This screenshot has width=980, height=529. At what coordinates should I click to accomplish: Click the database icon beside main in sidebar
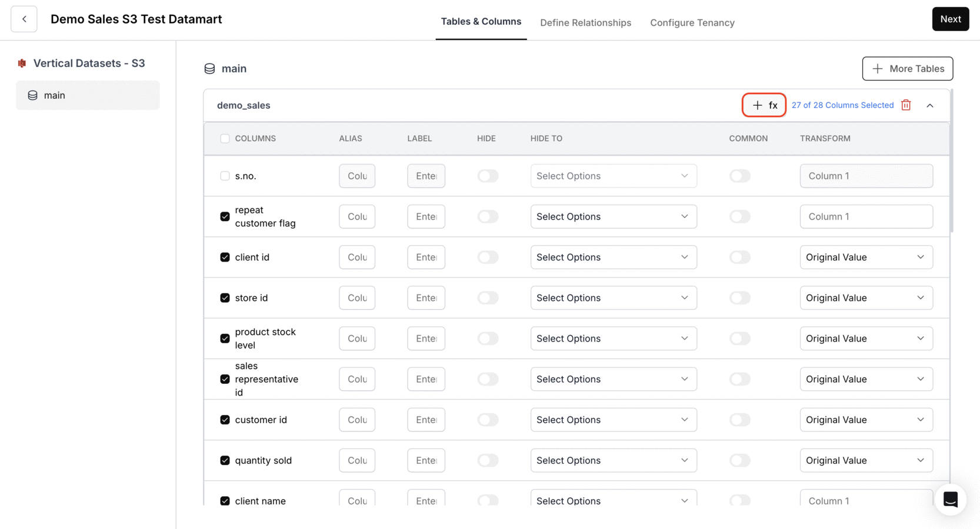tap(32, 95)
